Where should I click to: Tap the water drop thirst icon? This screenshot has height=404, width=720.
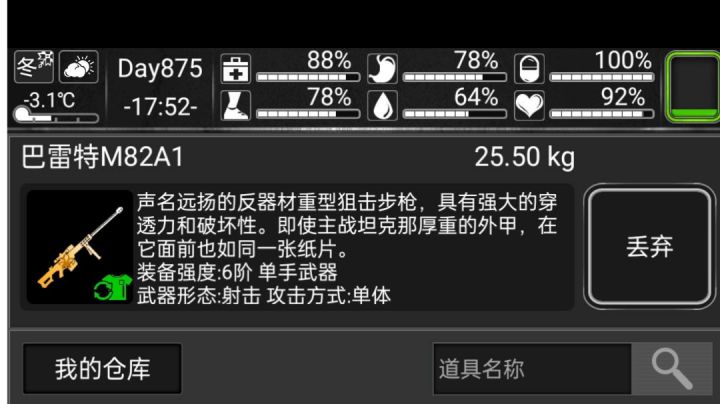(382, 106)
